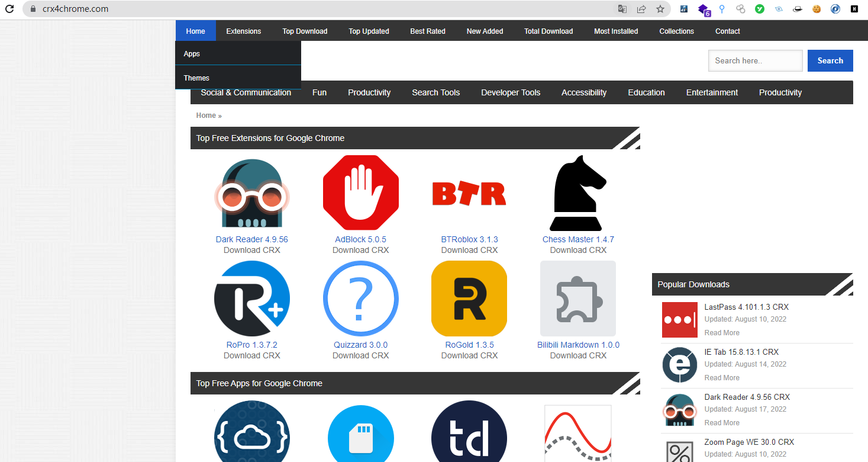Image resolution: width=868 pixels, height=462 pixels.
Task: Click the Home breadcrumb link
Action: click(206, 115)
